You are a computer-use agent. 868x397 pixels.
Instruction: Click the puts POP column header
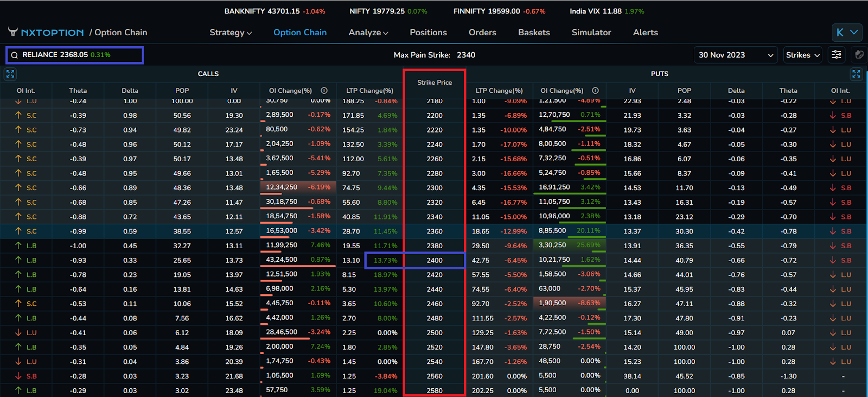(684, 91)
